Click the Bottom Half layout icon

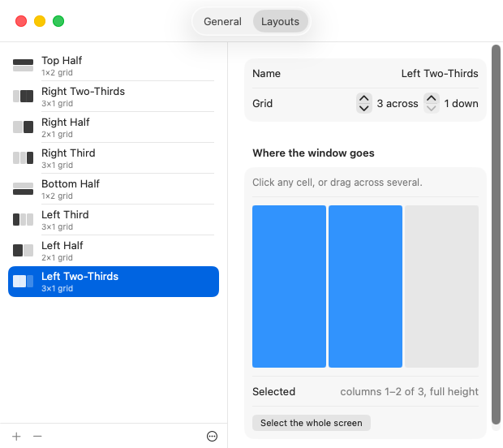pos(23,189)
